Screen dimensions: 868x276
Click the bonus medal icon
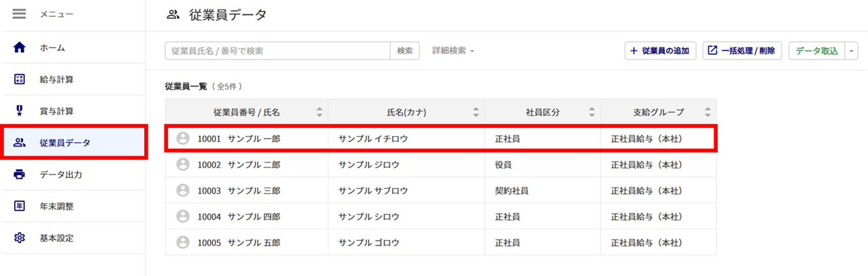click(20, 111)
